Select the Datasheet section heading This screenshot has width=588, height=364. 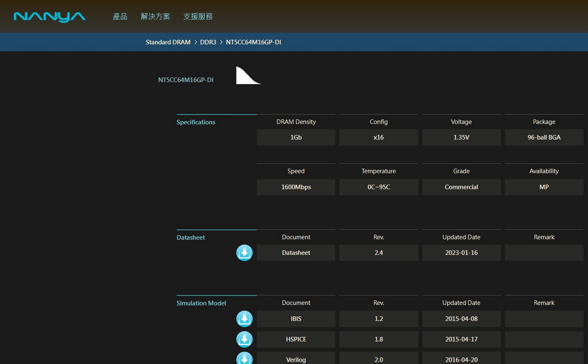(x=191, y=237)
